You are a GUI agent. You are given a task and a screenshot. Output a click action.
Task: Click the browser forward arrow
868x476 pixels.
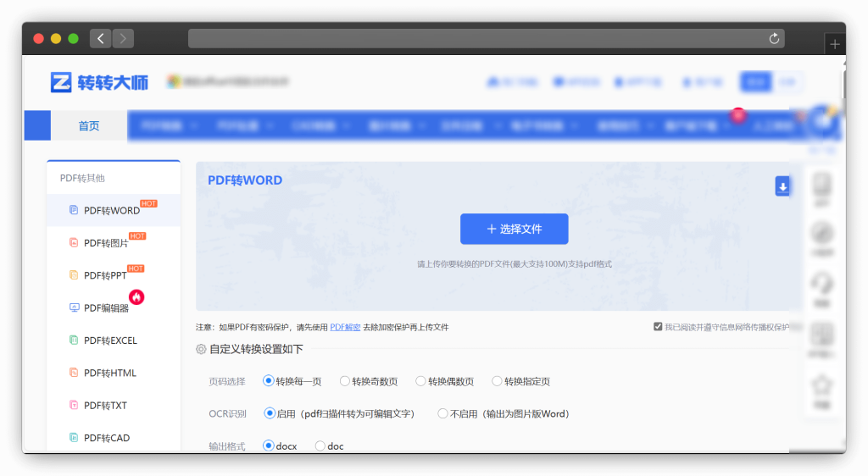123,38
